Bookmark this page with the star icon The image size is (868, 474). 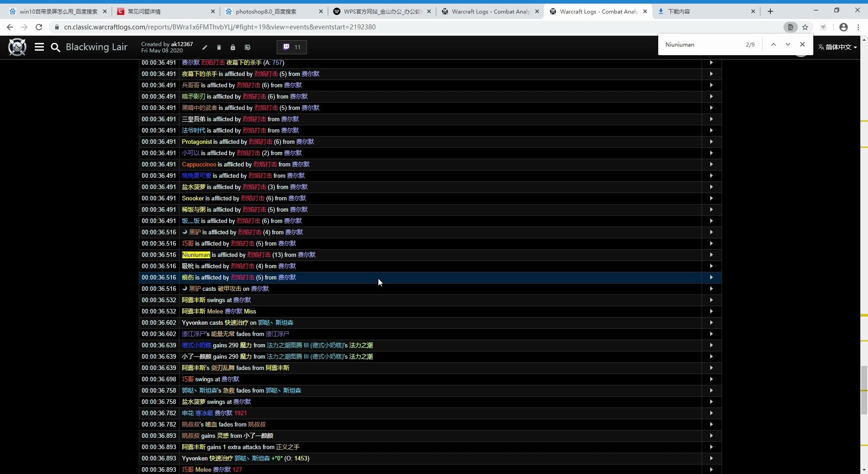click(805, 27)
